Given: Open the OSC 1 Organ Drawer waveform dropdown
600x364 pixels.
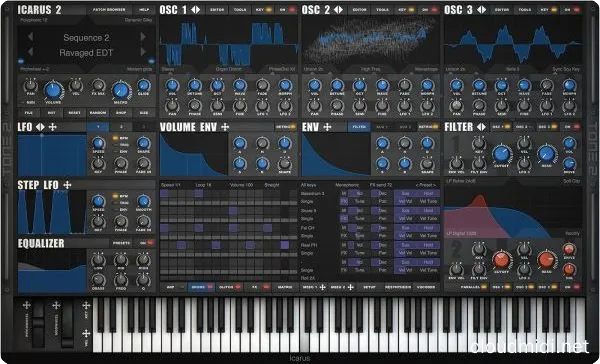Looking at the screenshot, I should tap(229, 69).
